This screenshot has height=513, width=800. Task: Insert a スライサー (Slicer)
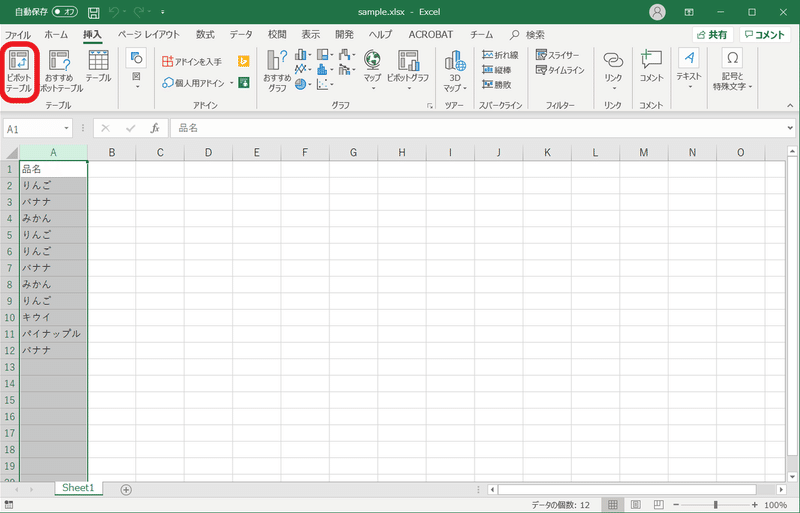click(x=557, y=55)
